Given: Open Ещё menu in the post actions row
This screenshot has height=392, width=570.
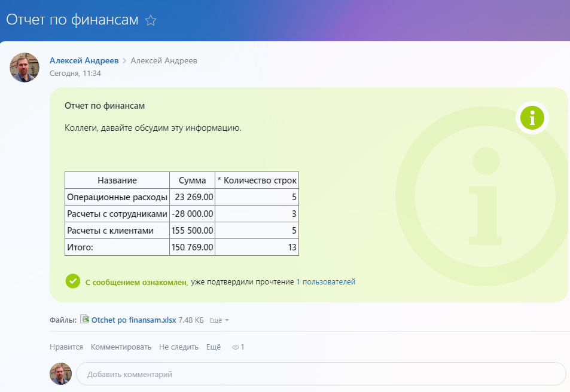Looking at the screenshot, I should click(x=213, y=347).
